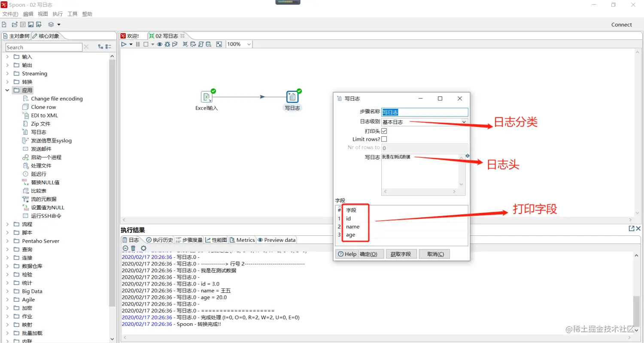This screenshot has height=343, width=644.
Task: Toggle the 打印头 checkbox
Action: click(x=384, y=131)
